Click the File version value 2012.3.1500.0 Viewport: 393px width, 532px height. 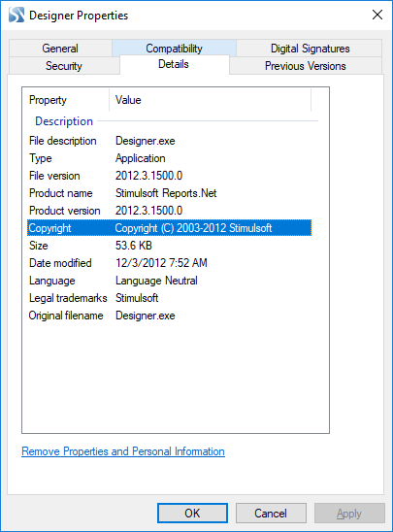coord(148,176)
